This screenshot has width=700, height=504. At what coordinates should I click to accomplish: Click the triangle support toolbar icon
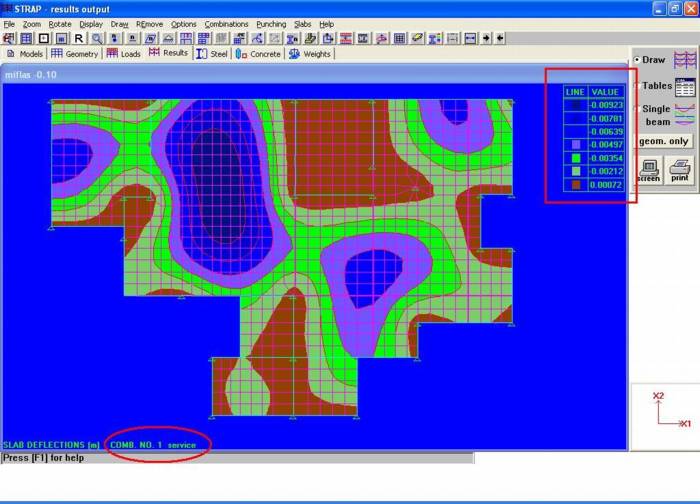tap(168, 38)
